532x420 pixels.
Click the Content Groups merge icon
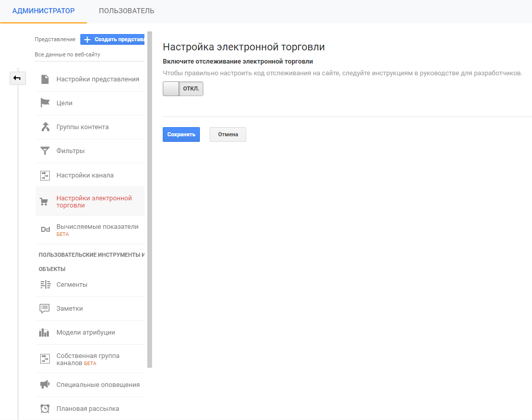pos(45,127)
